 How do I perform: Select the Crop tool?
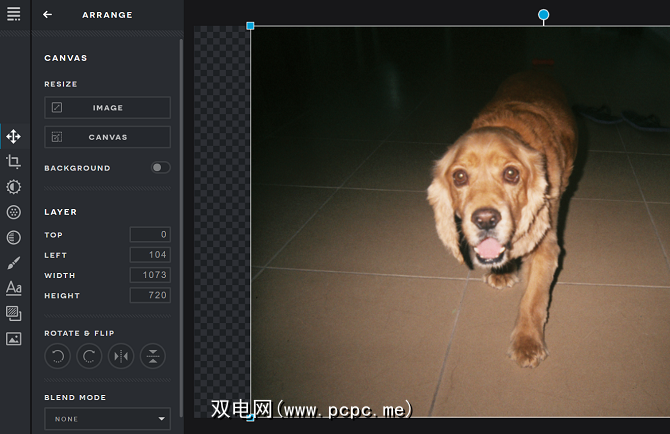click(x=14, y=161)
